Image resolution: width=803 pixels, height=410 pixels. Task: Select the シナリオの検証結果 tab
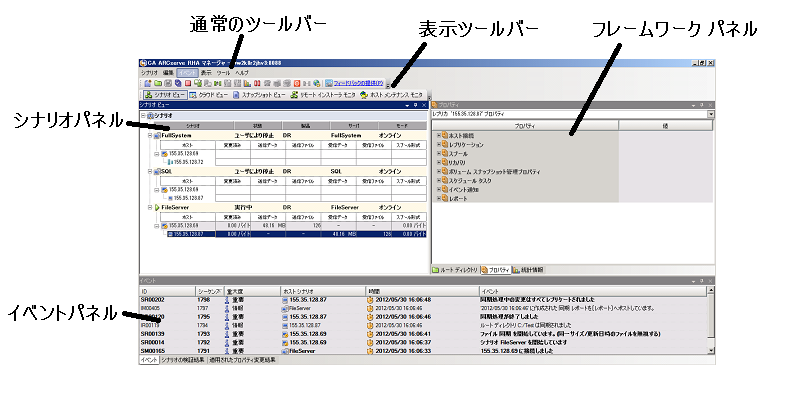click(x=183, y=359)
